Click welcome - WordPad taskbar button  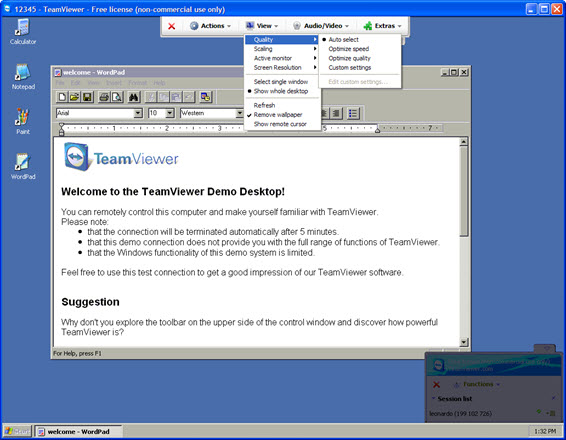tap(78, 432)
